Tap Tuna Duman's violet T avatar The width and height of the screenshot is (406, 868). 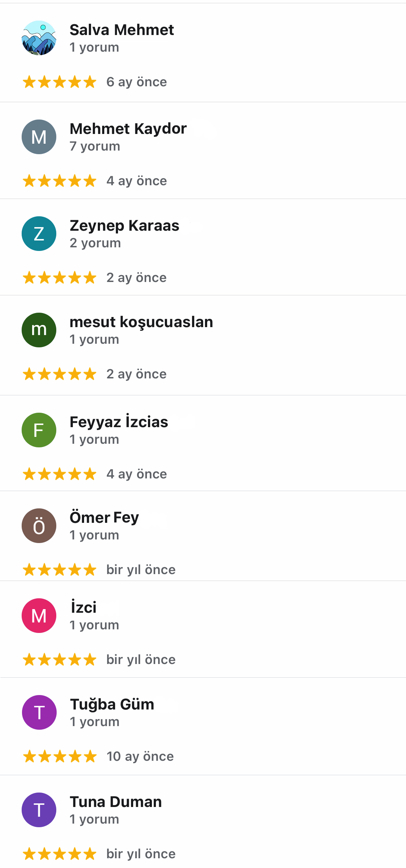[39, 810]
